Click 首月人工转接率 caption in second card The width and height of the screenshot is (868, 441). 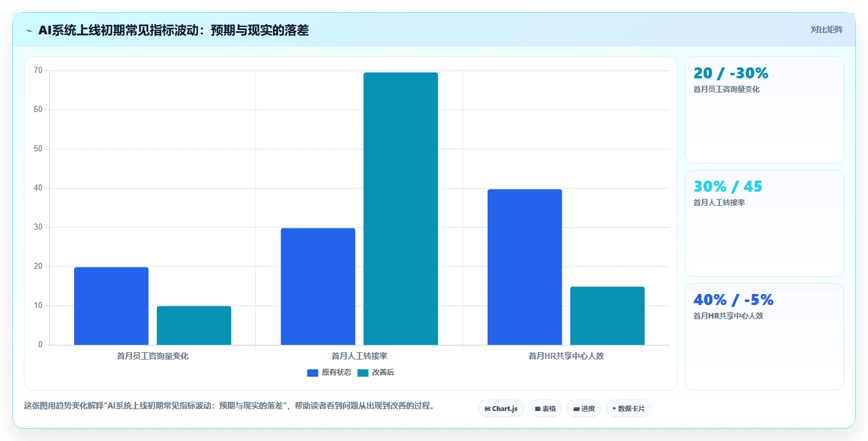719,203
